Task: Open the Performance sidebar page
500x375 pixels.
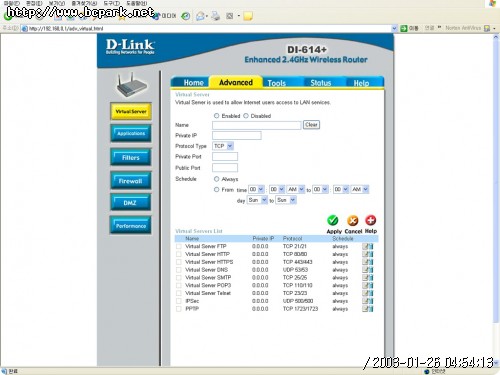Action: coord(131,226)
